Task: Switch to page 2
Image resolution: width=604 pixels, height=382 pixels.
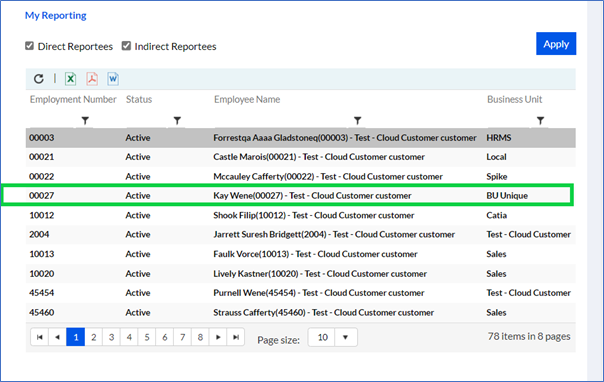Action: [x=94, y=337]
